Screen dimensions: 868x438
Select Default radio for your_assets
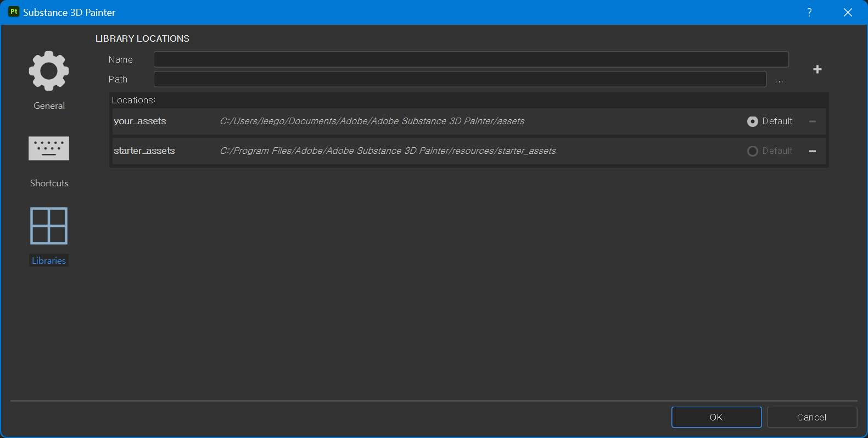(753, 121)
